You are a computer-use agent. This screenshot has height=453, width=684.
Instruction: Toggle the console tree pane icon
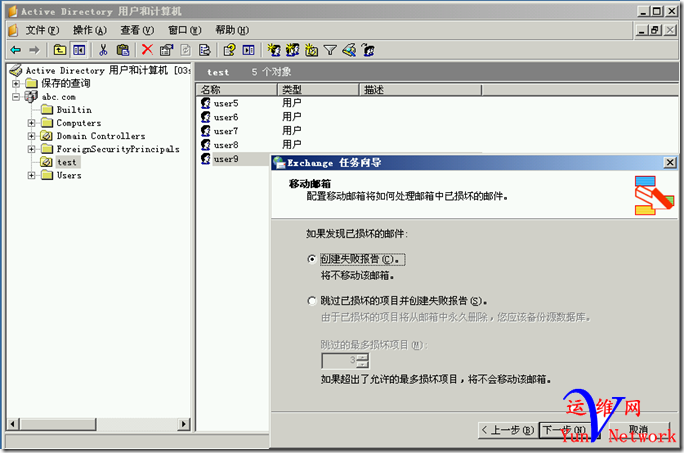79,50
